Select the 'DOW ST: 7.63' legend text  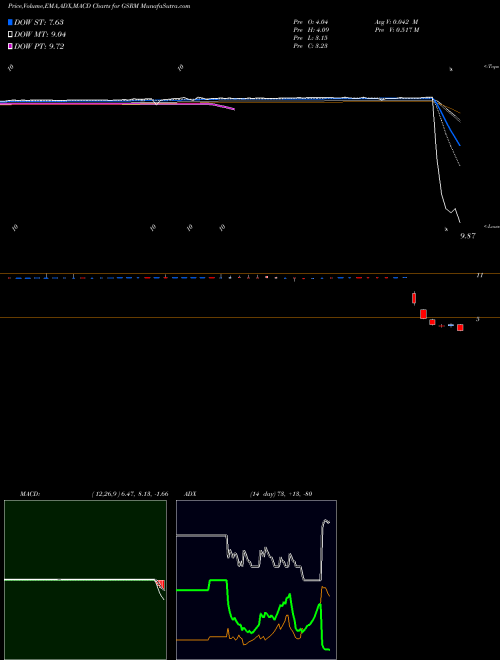click(x=39, y=22)
